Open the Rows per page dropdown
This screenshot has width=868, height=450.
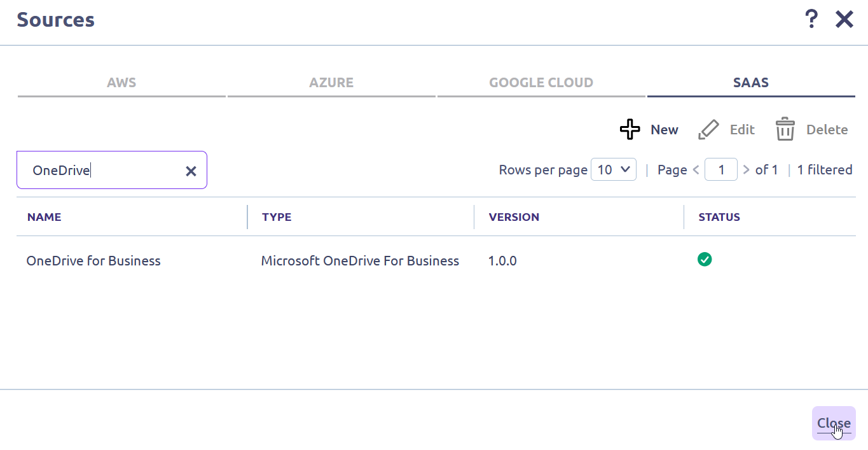(x=614, y=169)
